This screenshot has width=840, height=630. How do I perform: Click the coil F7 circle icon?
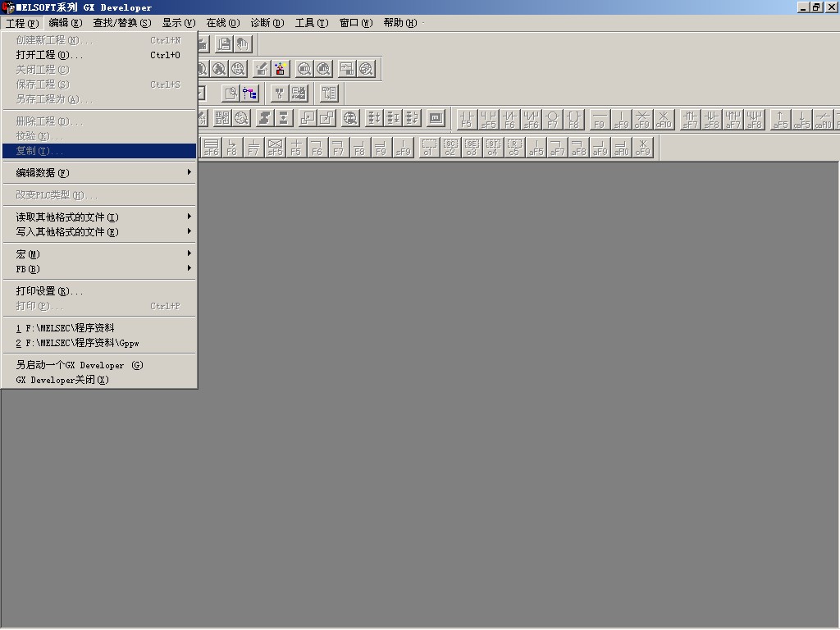click(x=552, y=119)
